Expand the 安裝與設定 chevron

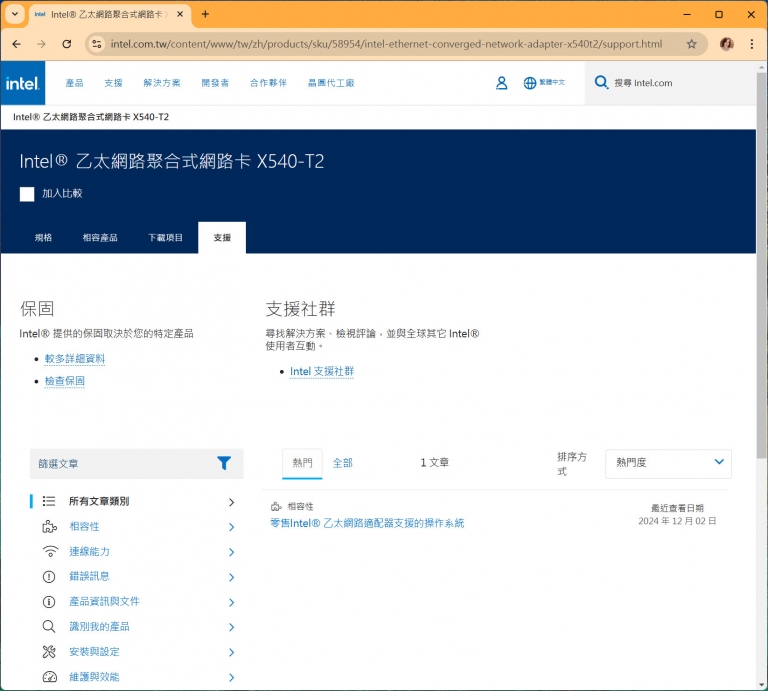(x=231, y=652)
